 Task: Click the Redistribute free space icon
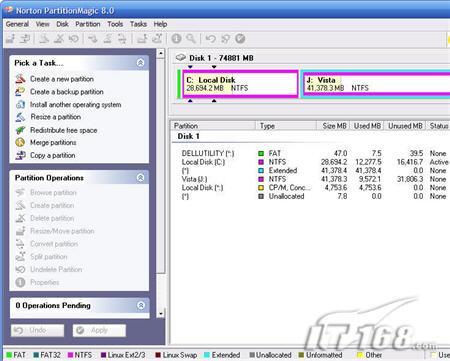pyautogui.click(x=20, y=130)
